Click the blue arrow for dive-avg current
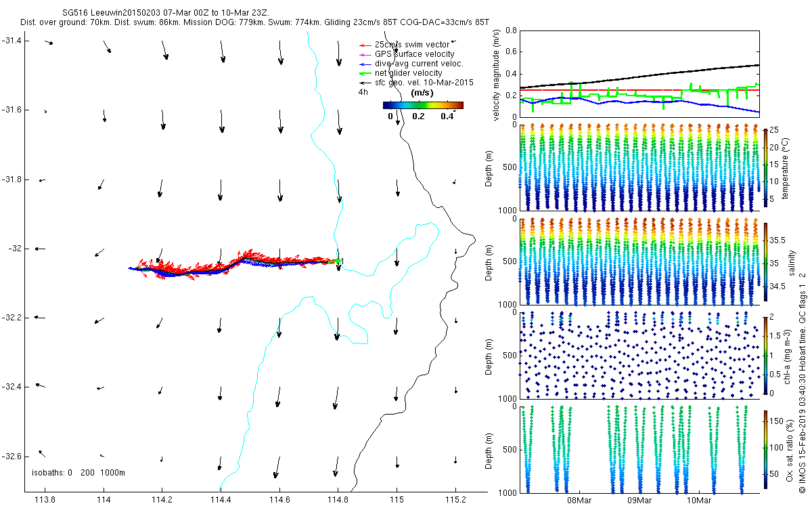This screenshot has height=508, width=812. (364, 64)
